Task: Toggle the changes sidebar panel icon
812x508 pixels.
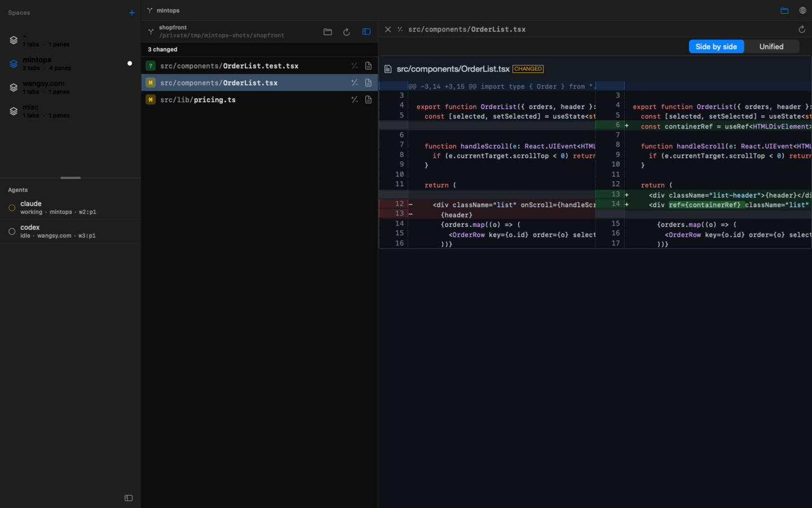Action: [x=367, y=32]
